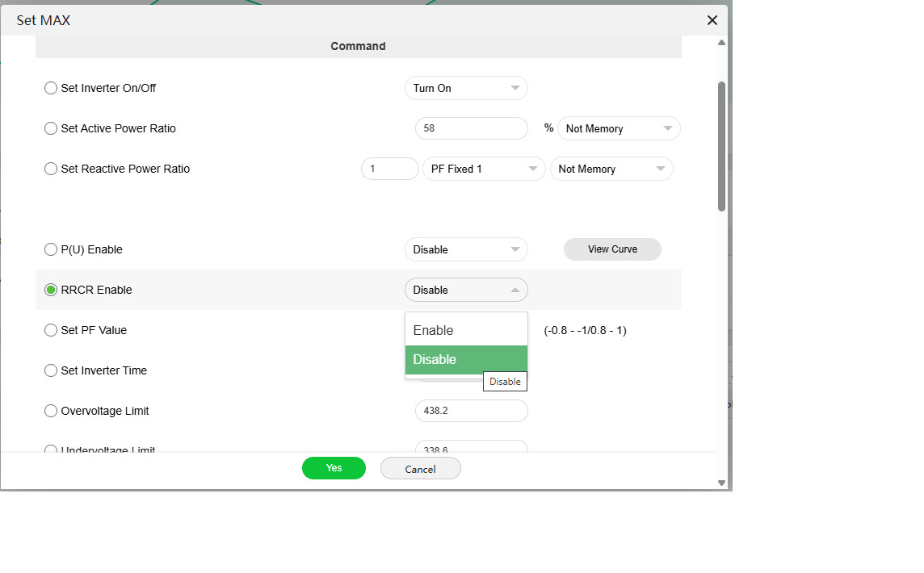Choose the P(U) Enable radio option
This screenshot has height=573, width=924.
tap(51, 249)
